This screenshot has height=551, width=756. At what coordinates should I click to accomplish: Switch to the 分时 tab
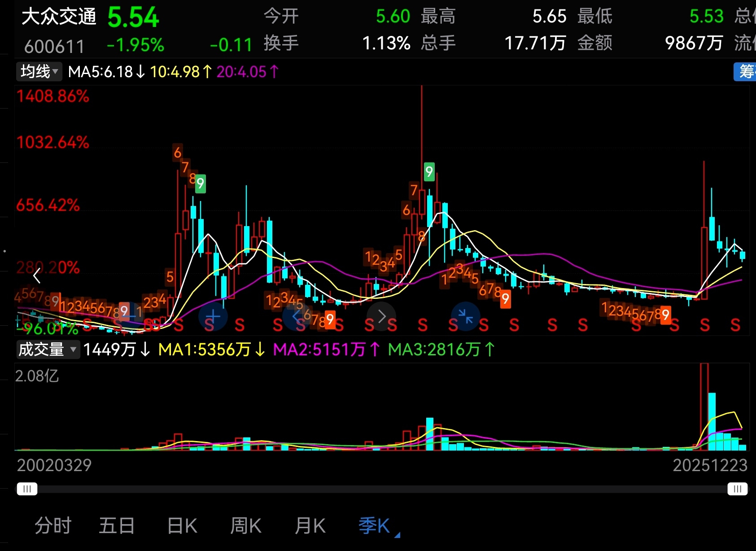tap(53, 525)
